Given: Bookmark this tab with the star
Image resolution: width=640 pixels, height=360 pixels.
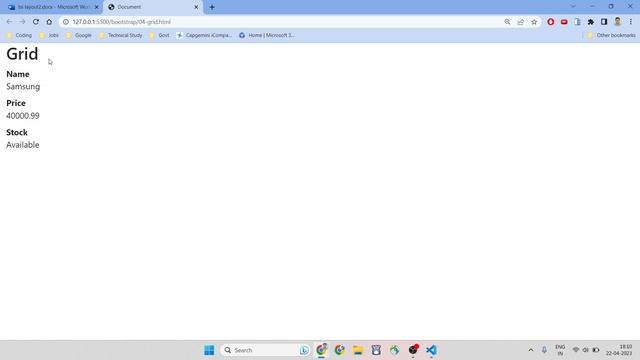Looking at the screenshot, I should (x=534, y=22).
